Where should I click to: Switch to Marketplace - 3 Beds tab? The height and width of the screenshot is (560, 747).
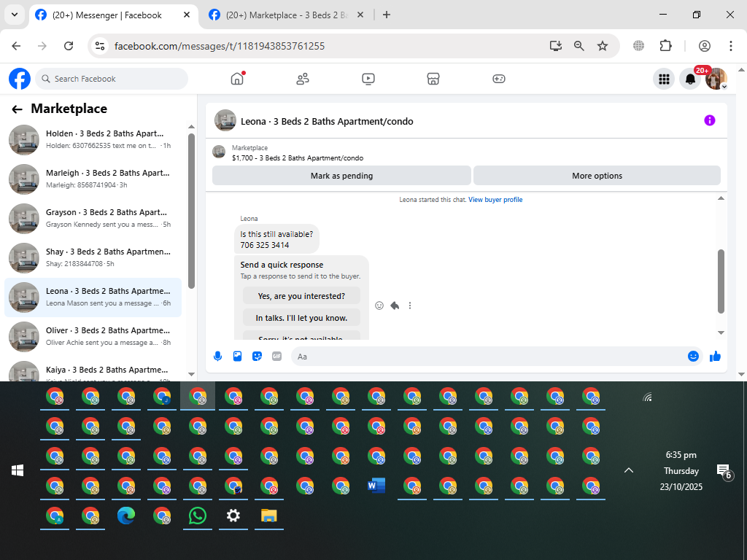click(x=287, y=15)
